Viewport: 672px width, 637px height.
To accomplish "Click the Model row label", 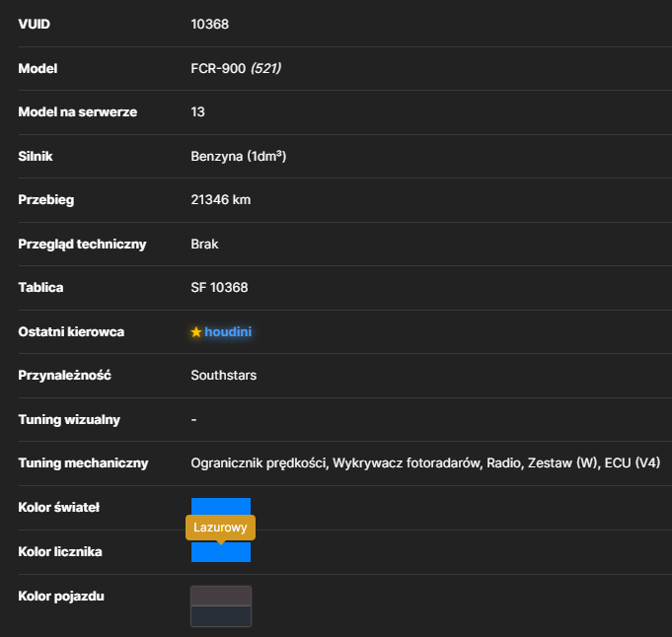I will pyautogui.click(x=37, y=69).
